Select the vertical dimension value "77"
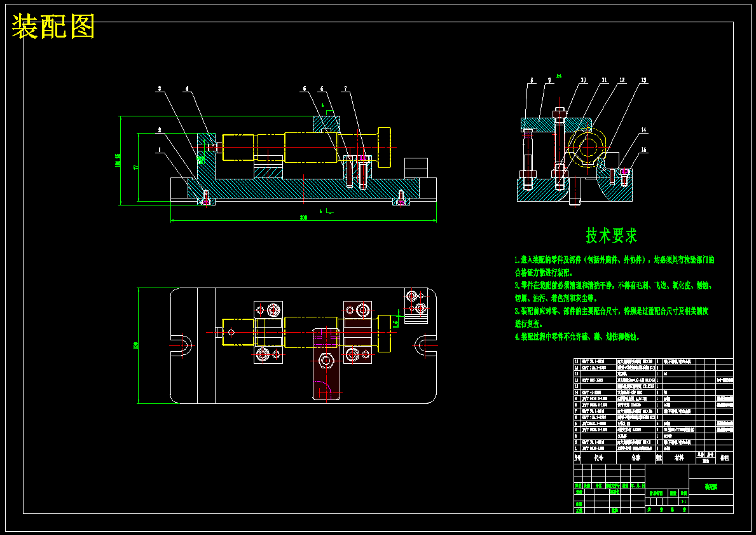 136,167
